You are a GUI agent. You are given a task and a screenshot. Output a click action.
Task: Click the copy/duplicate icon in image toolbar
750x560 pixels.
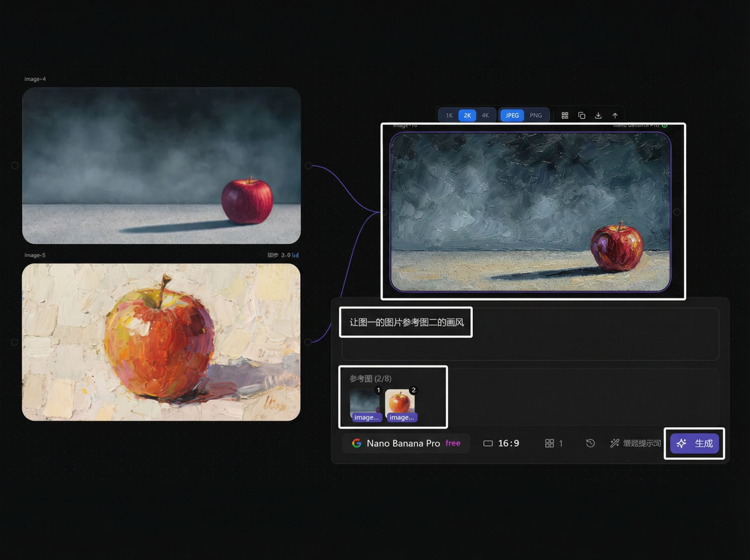582,116
